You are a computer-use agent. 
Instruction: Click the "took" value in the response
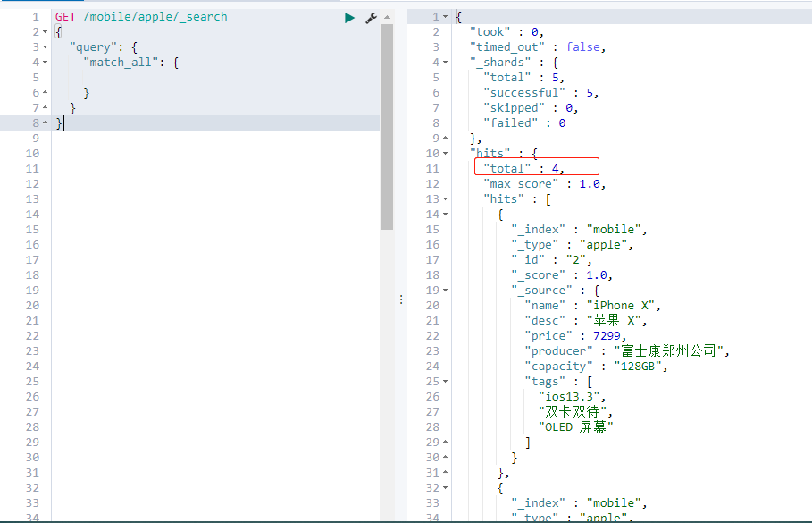point(534,32)
